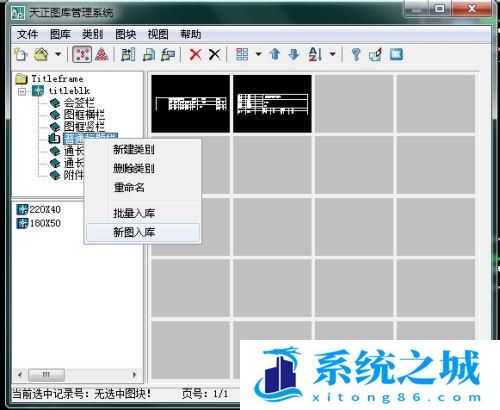Click the grid layout toolbar icon
The image size is (500, 410).
click(x=242, y=54)
